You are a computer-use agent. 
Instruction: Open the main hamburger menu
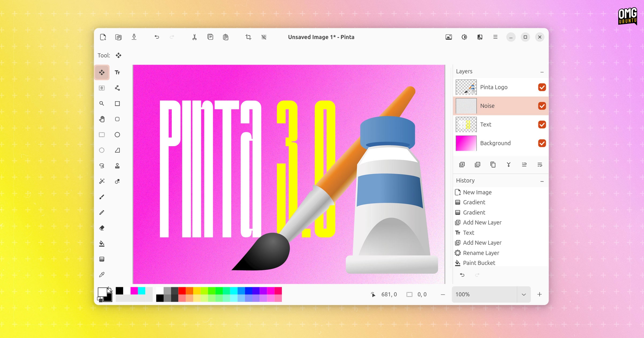click(x=495, y=37)
